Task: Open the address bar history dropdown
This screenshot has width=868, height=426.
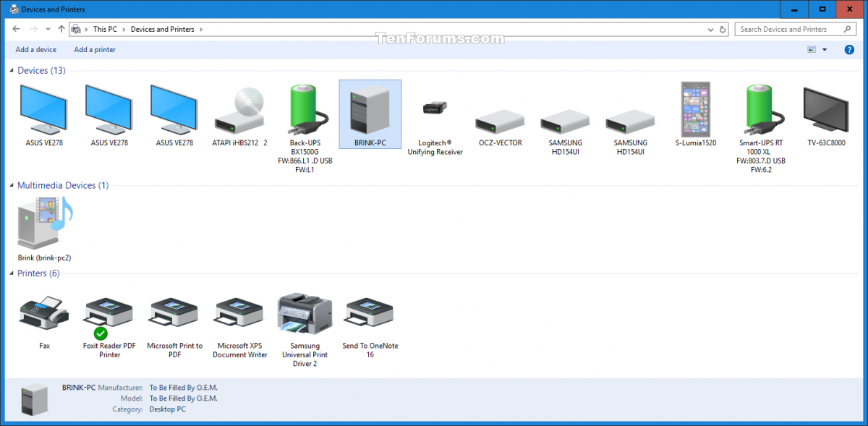Action: click(x=711, y=30)
